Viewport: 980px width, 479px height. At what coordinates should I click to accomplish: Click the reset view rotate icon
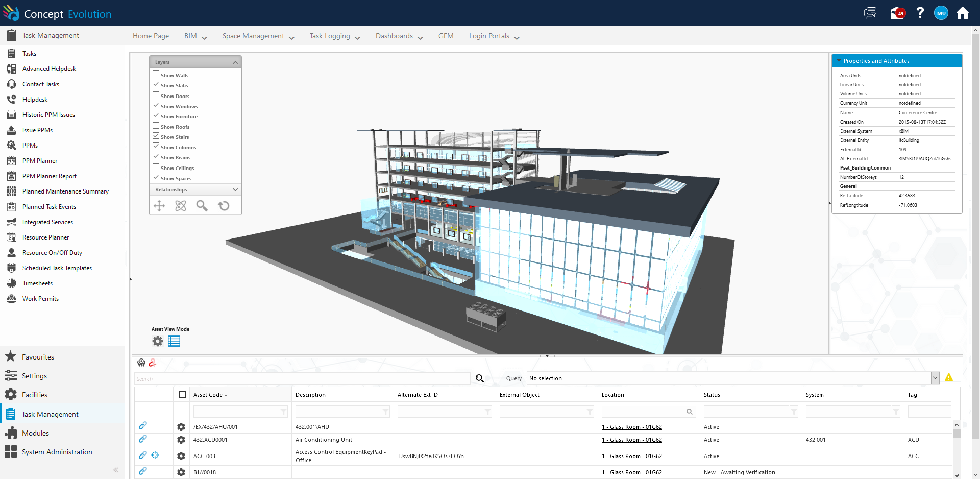224,206
